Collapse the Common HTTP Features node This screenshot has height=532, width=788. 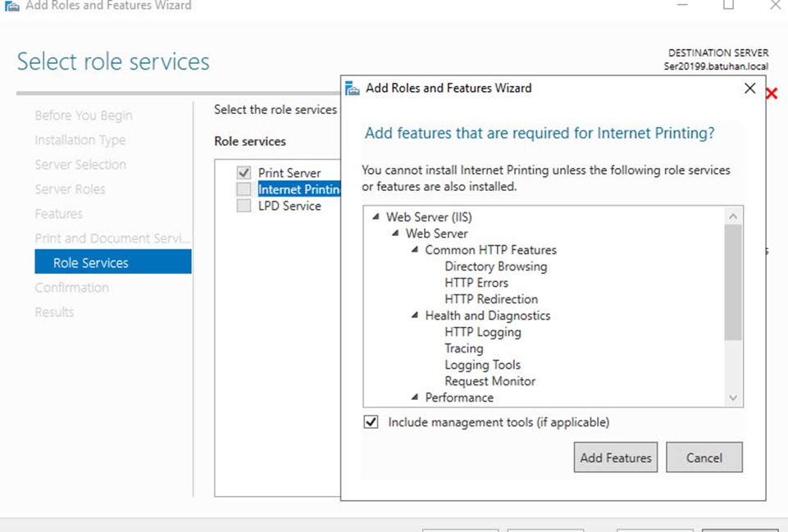(415, 249)
